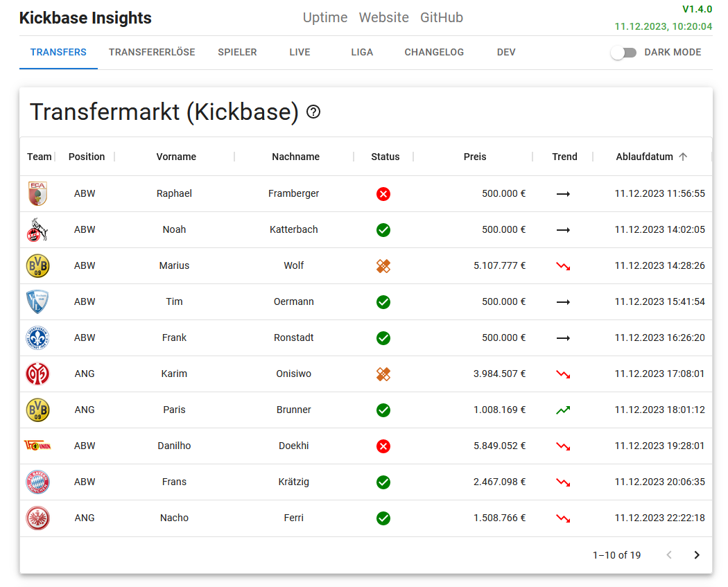Click the green check status for Brunner
The image size is (728, 587).
(x=383, y=410)
